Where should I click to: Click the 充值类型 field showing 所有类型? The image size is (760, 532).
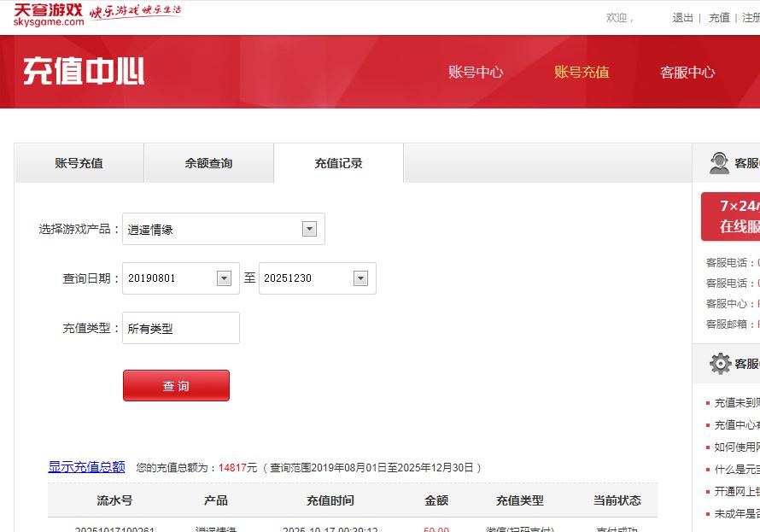pos(181,328)
